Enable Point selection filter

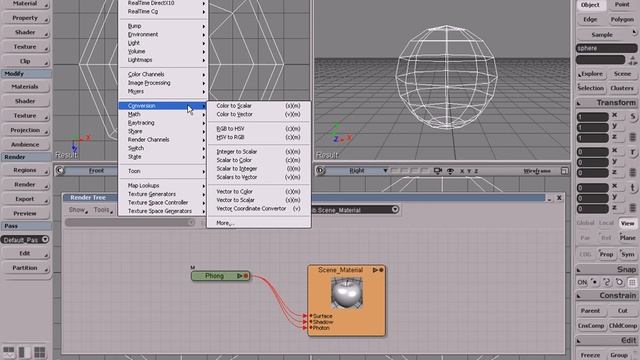click(622, 4)
